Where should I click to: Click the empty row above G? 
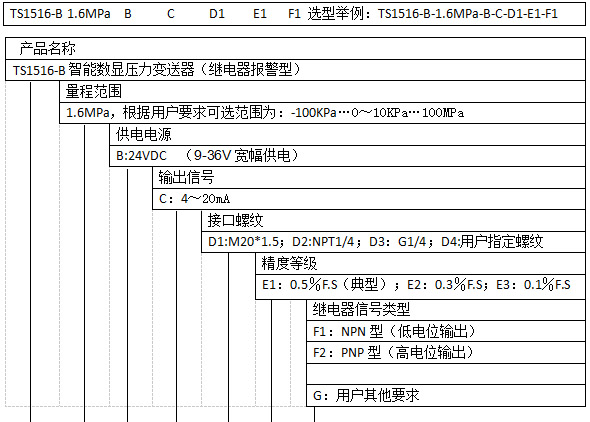pos(446,374)
